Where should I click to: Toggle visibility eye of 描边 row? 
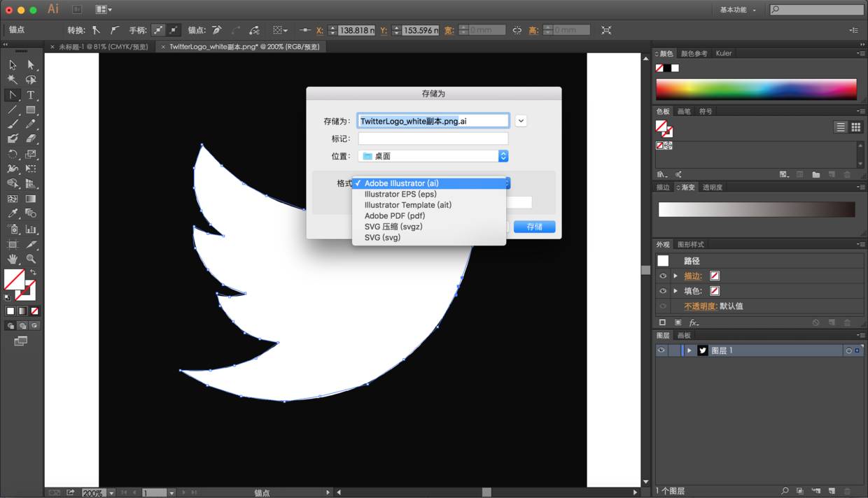pyautogui.click(x=662, y=276)
